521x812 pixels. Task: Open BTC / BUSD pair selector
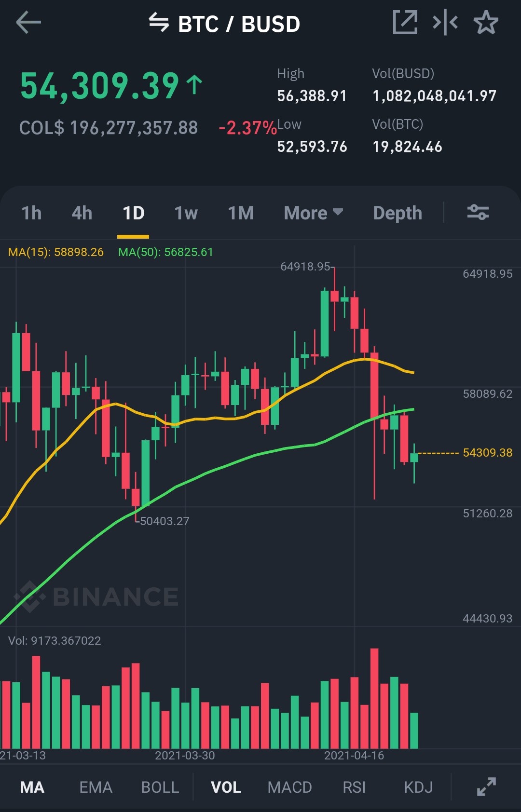point(239,24)
